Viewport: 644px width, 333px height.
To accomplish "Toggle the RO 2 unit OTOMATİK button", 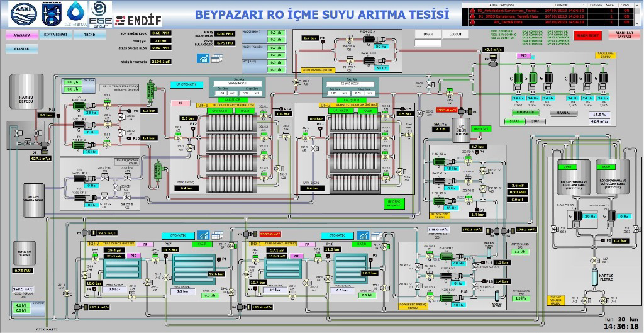I will click(x=178, y=235).
